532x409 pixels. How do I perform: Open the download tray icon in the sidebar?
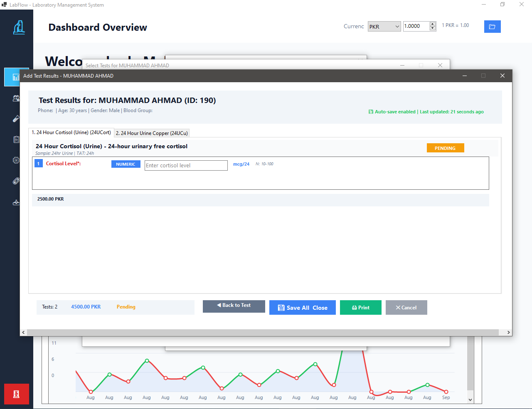pyautogui.click(x=16, y=202)
